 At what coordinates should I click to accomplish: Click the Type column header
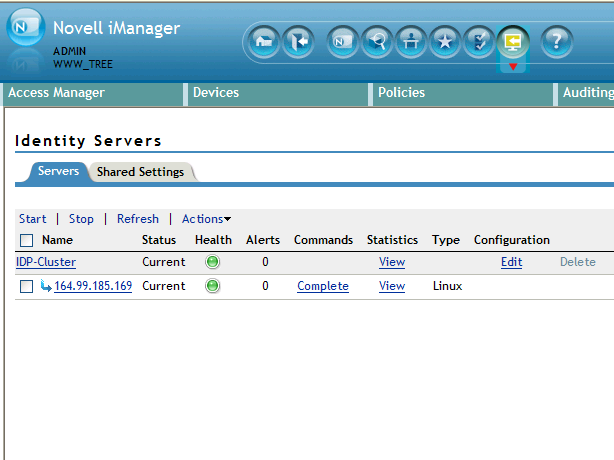pyautogui.click(x=446, y=240)
